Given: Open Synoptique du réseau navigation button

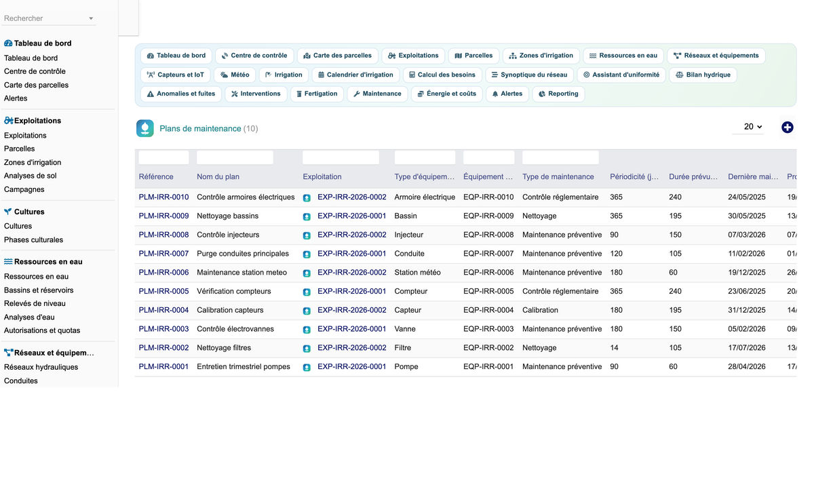Looking at the screenshot, I should coord(529,75).
